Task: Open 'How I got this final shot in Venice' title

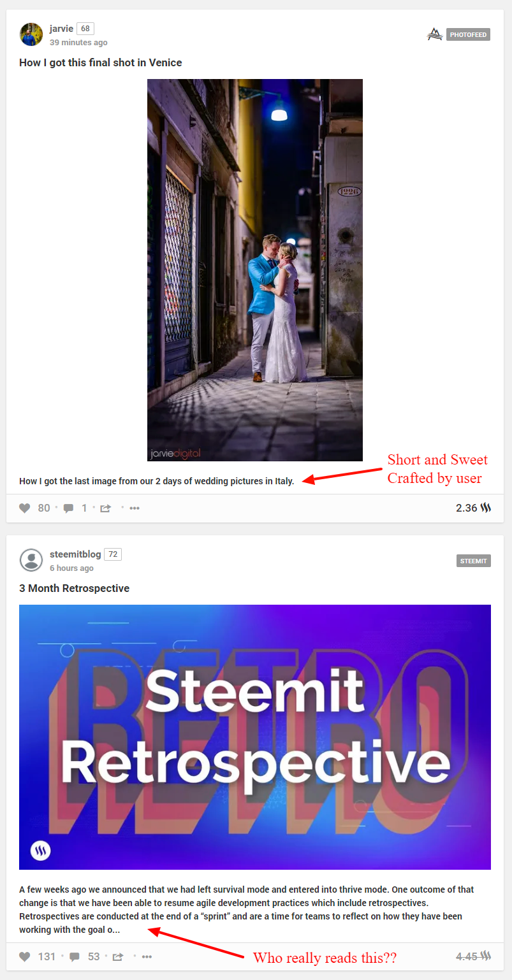Action: (x=101, y=62)
